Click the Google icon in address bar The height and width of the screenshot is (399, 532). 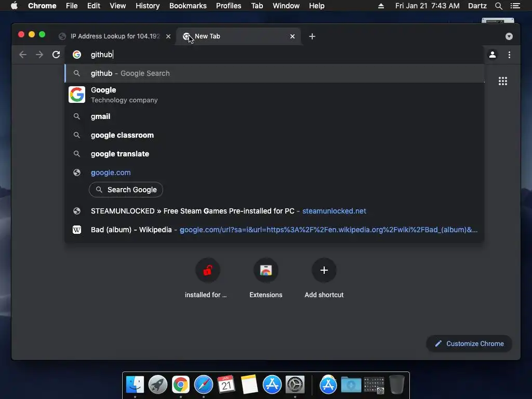click(x=77, y=55)
